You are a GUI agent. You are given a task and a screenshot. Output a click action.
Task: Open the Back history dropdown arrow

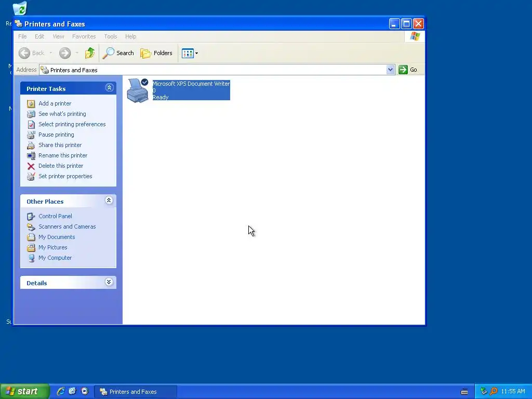click(51, 53)
